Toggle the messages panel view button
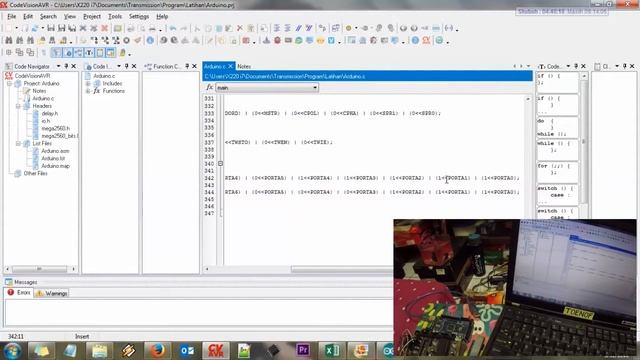640x360 pixels. coord(111,53)
